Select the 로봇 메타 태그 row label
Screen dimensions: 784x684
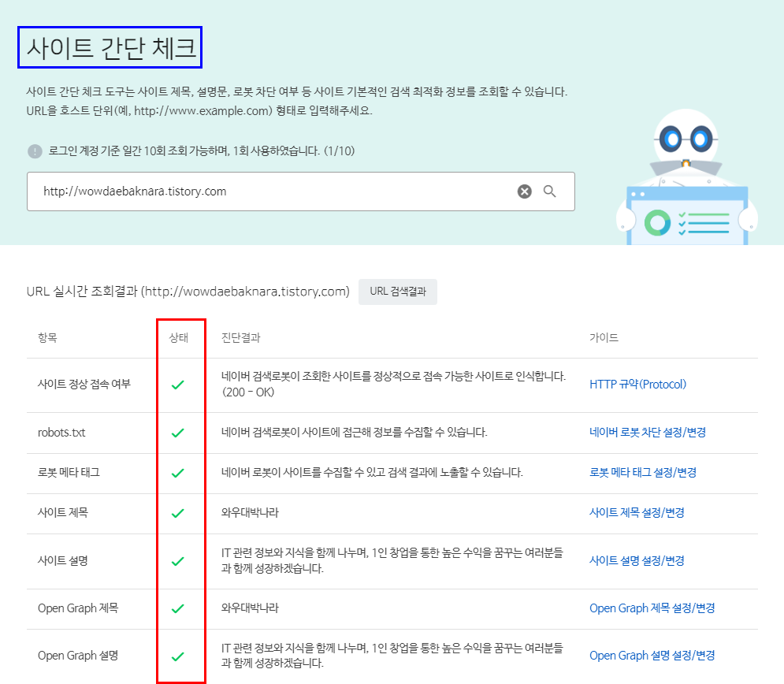click(x=69, y=472)
